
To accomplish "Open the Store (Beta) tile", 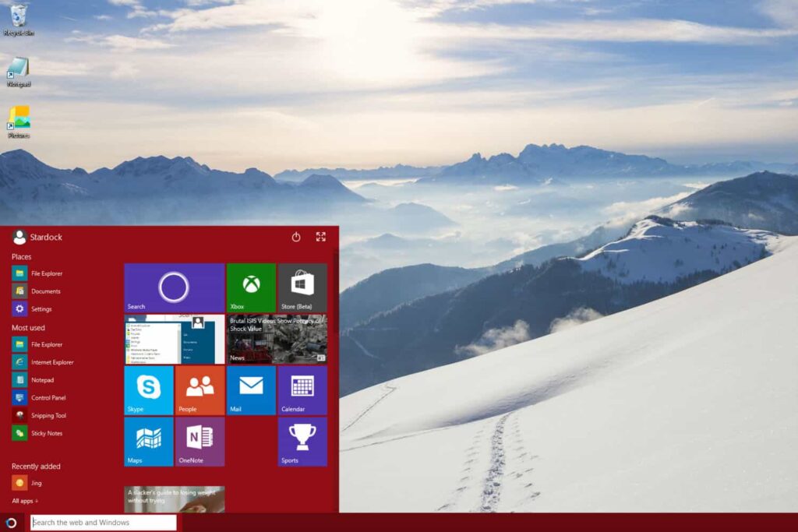I will (302, 288).
